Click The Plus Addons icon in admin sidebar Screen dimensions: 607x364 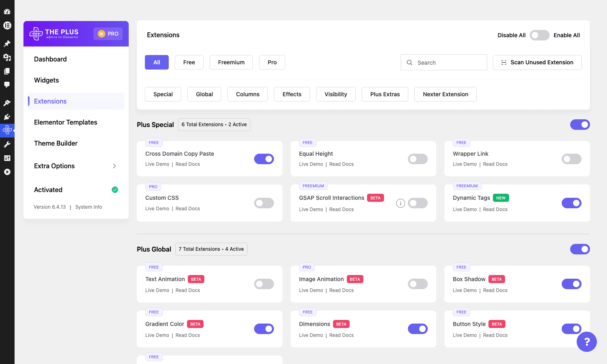click(x=7, y=130)
